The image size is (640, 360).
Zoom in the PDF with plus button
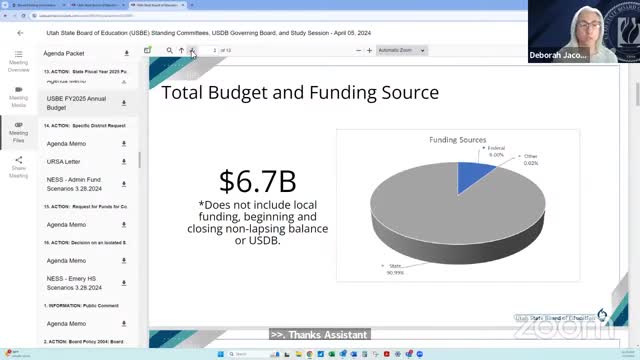tap(369, 50)
